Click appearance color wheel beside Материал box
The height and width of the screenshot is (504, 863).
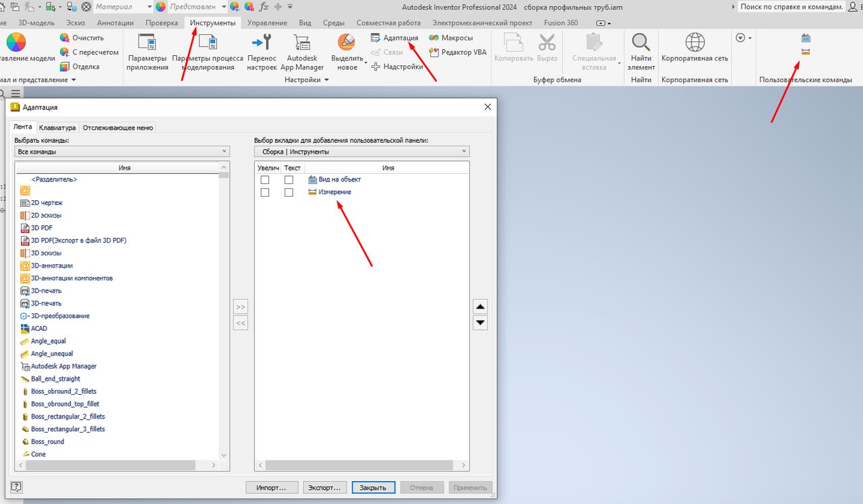pos(160,7)
